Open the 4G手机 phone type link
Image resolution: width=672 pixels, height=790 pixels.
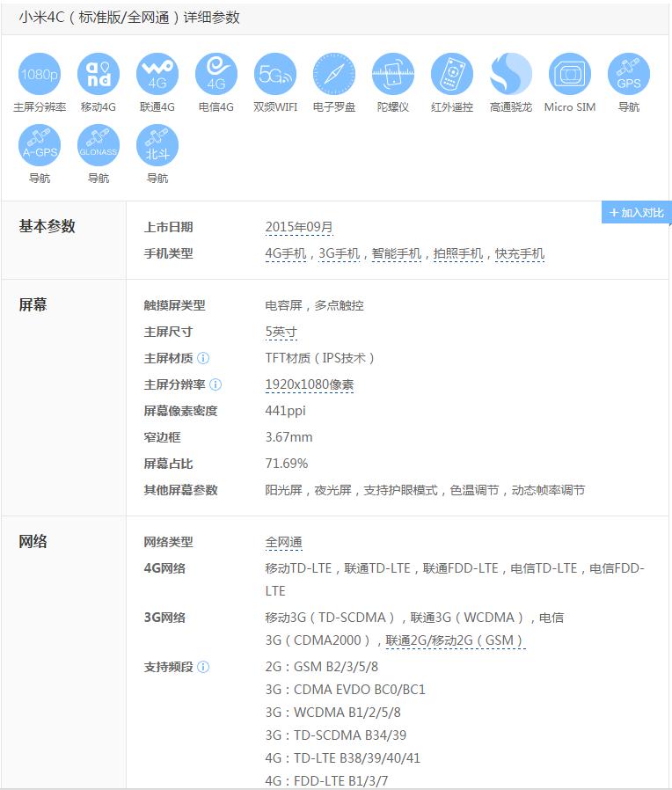[286, 253]
